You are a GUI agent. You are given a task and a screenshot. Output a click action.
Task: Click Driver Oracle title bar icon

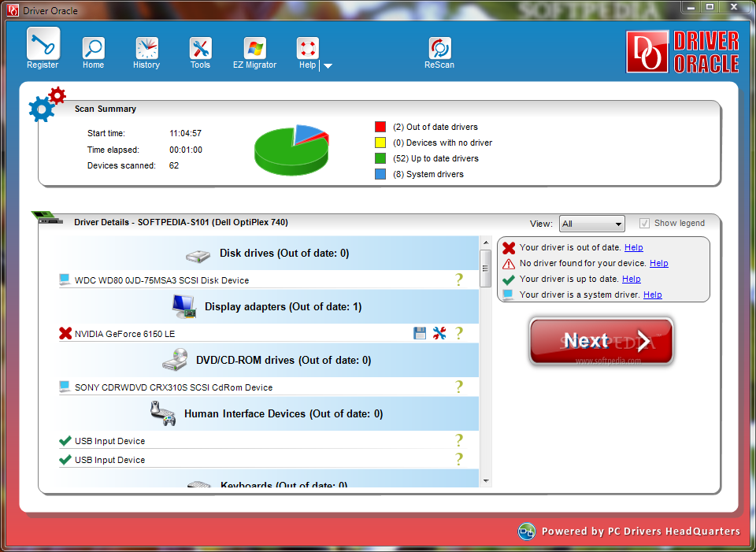coord(14,10)
